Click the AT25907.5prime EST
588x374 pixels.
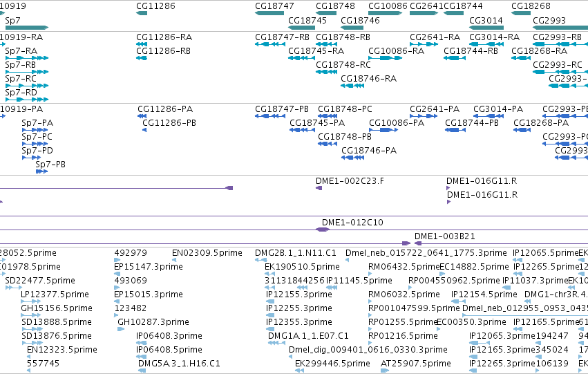[416, 364]
